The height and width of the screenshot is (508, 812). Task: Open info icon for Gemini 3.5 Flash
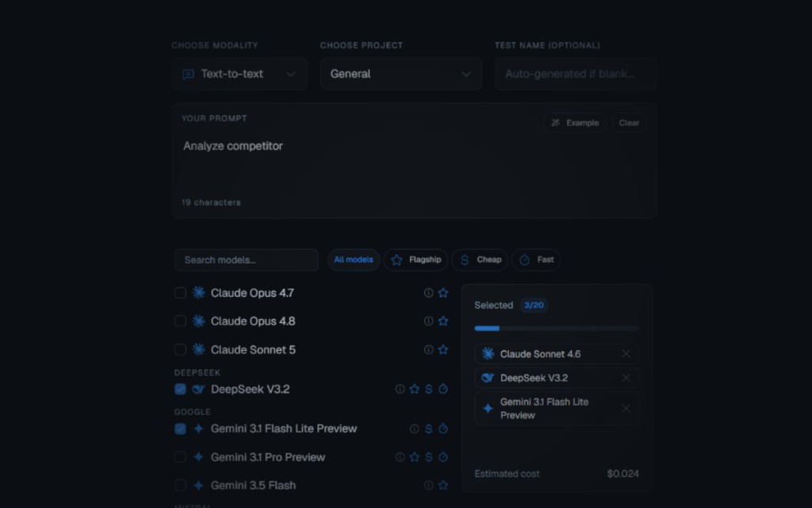pyautogui.click(x=428, y=485)
